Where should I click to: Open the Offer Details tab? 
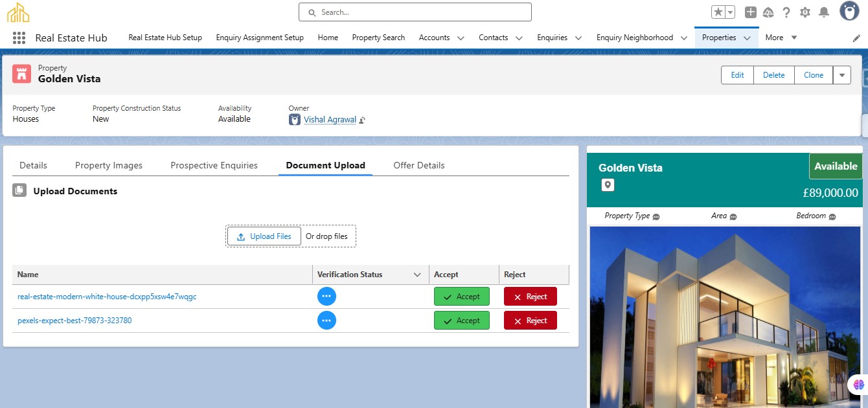pos(418,165)
